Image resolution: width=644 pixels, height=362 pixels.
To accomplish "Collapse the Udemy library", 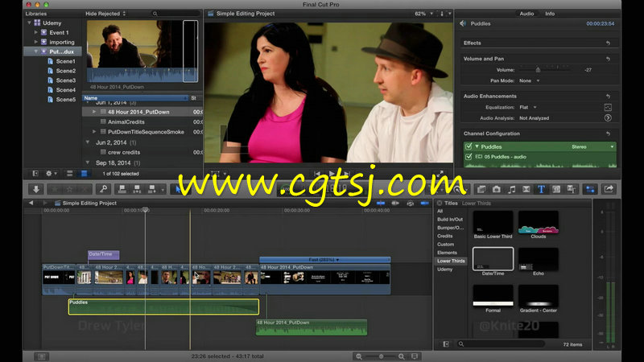I will [x=29, y=23].
